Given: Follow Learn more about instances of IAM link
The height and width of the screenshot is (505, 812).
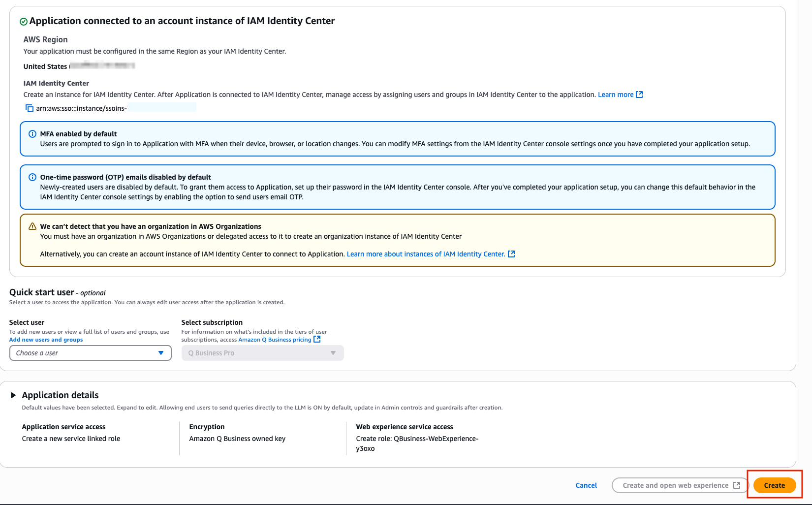Looking at the screenshot, I should pyautogui.click(x=426, y=254).
